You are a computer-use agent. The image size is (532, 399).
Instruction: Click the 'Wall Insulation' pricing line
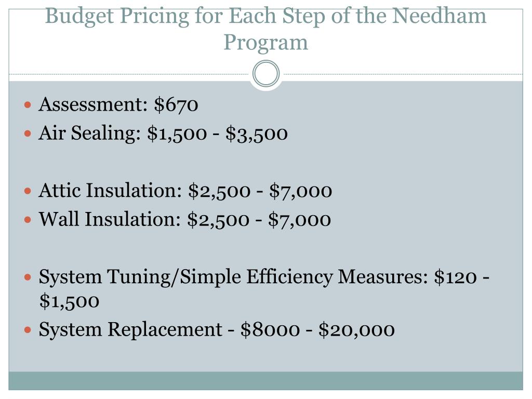click(x=184, y=220)
